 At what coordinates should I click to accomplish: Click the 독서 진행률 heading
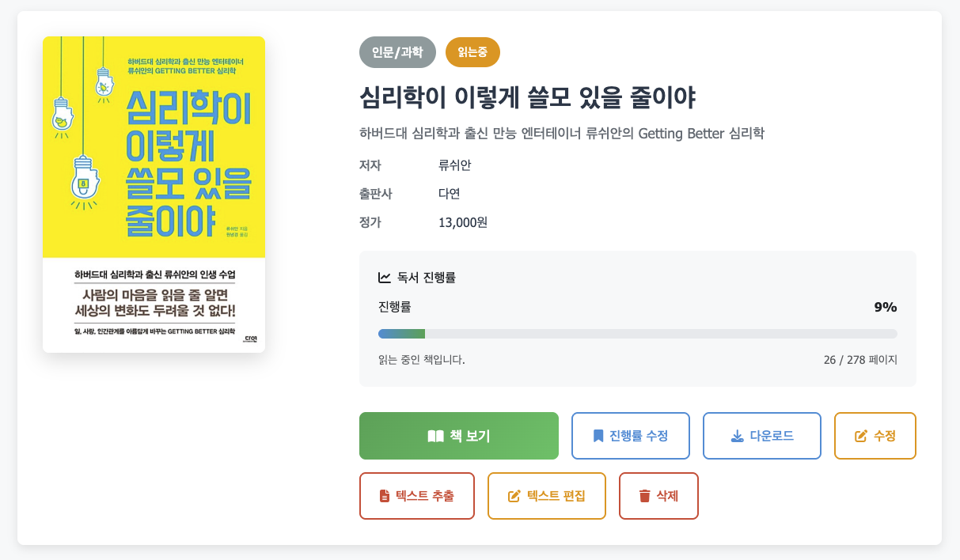pyautogui.click(x=427, y=278)
